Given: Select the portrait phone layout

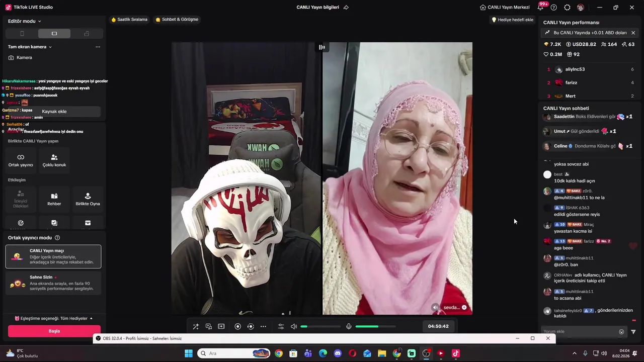Looking at the screenshot, I should click(22, 34).
